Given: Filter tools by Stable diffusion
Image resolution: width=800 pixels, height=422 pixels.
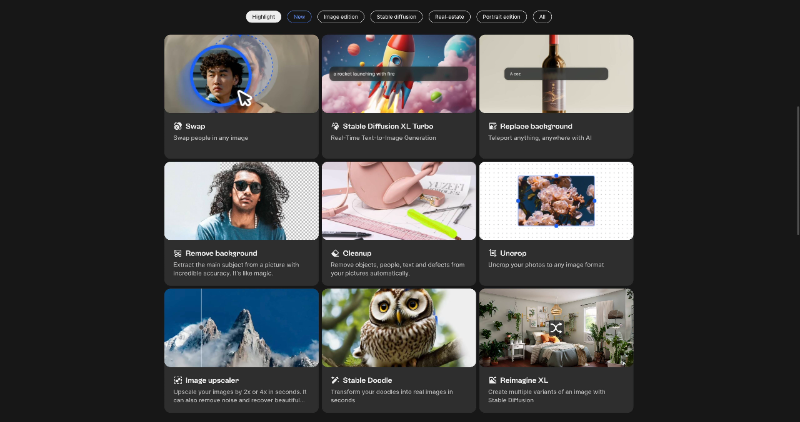Looking at the screenshot, I should pos(396,17).
